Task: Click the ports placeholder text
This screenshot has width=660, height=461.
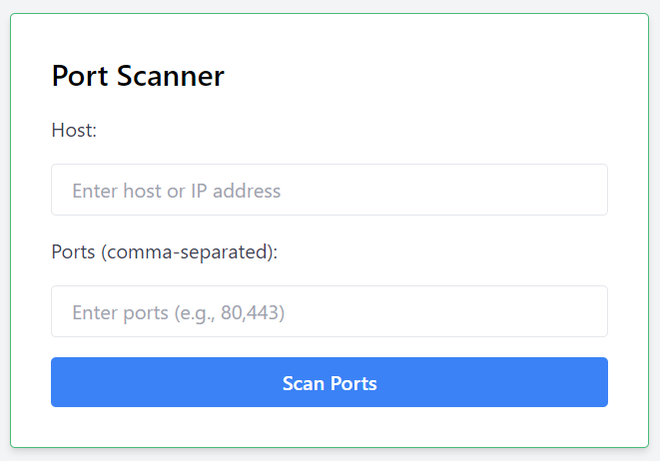Action: coord(178,313)
